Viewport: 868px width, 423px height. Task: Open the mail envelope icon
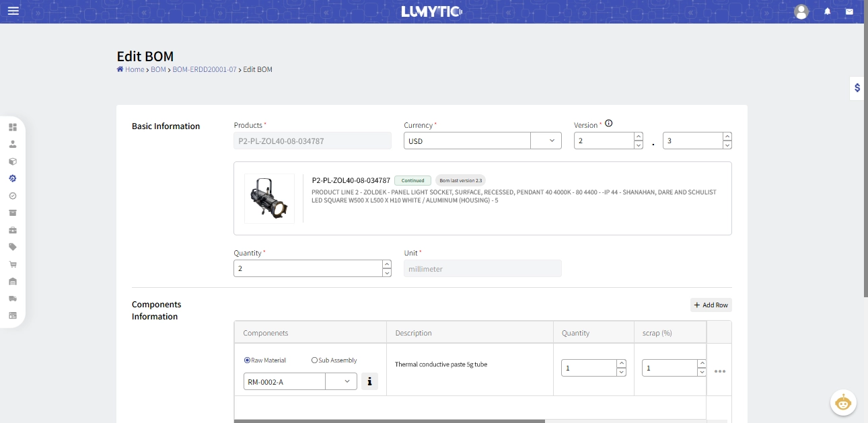pyautogui.click(x=849, y=11)
